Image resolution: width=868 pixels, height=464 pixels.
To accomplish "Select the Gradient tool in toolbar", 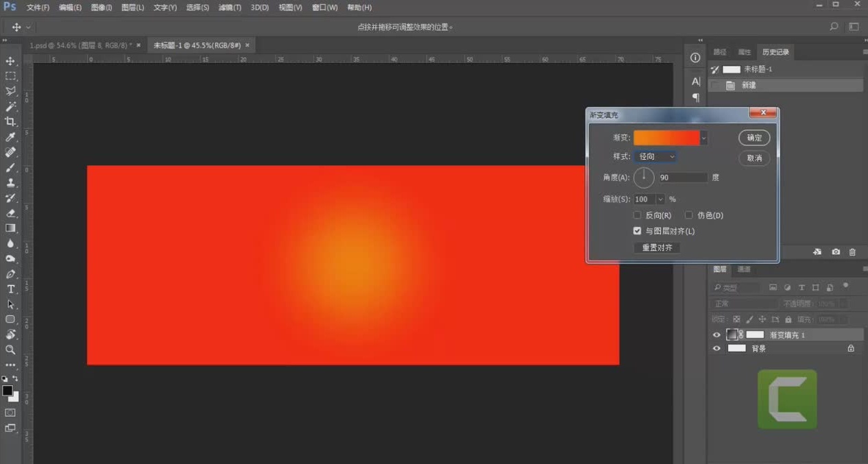I will (x=10, y=228).
